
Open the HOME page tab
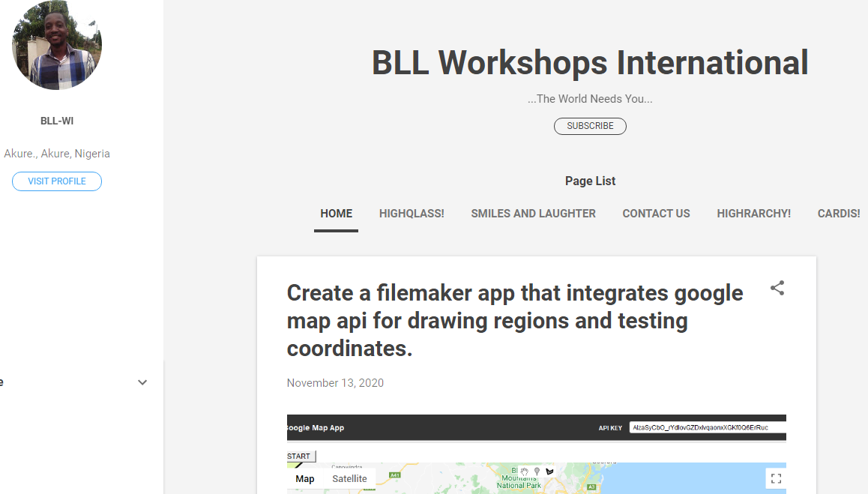click(336, 214)
